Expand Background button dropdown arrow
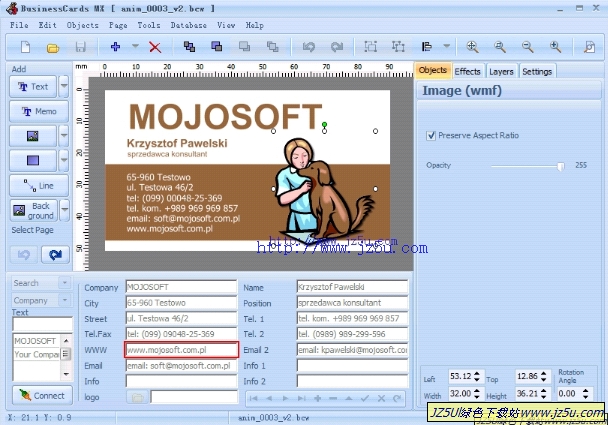This screenshot has height=425, width=608. (x=64, y=210)
